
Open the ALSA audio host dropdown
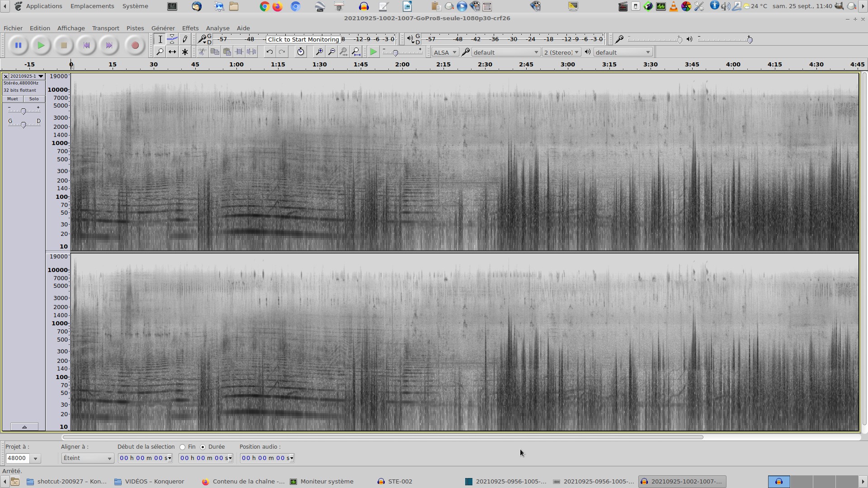445,52
